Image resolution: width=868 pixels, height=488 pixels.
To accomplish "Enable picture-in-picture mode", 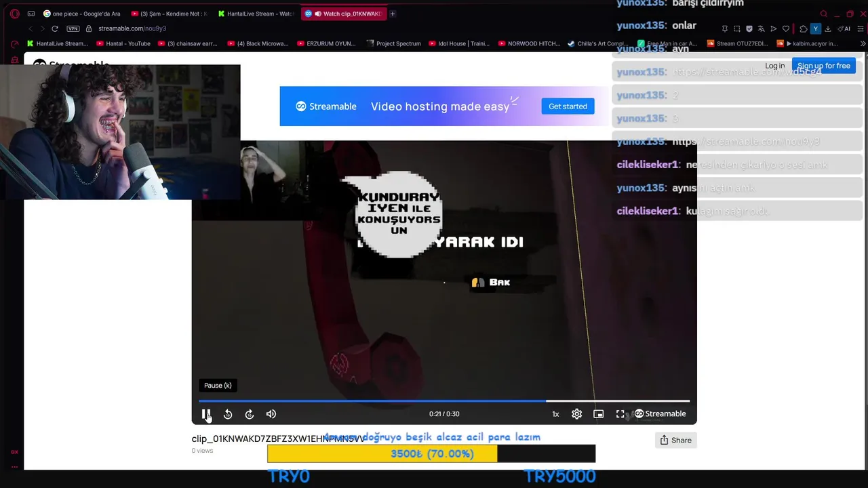I will click(x=599, y=414).
